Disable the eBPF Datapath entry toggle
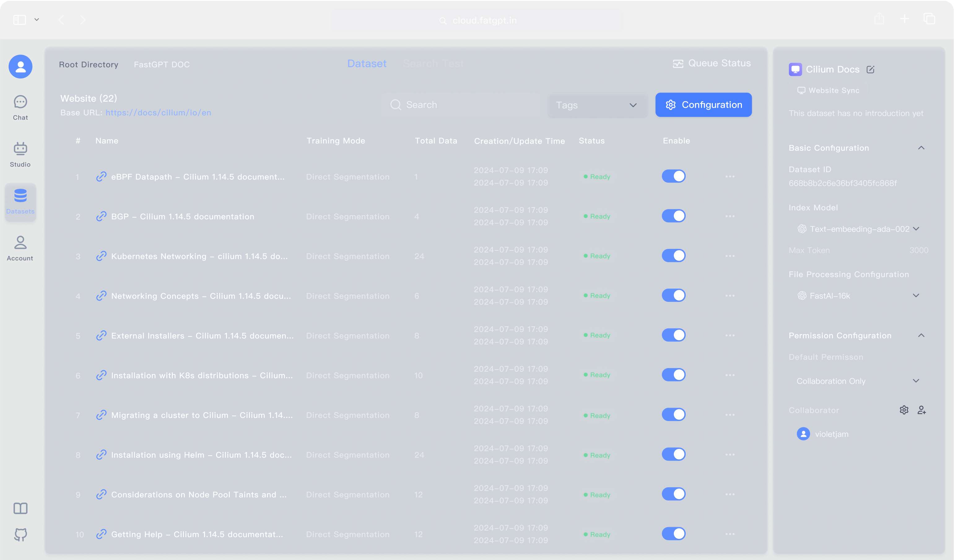This screenshot has height=560, width=954. 673,176
